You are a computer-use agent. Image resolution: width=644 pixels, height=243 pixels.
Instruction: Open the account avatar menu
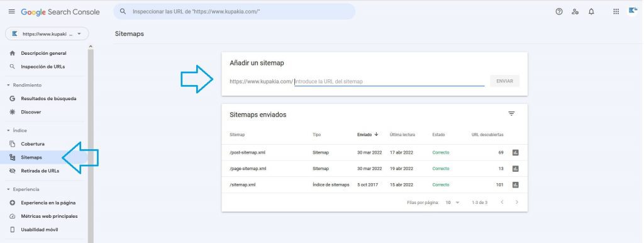pyautogui.click(x=633, y=11)
